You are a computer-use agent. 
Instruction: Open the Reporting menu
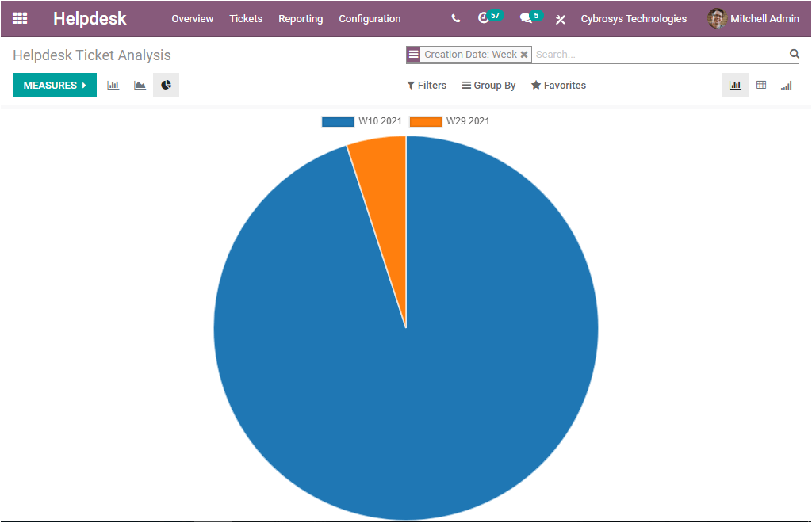[x=301, y=19]
